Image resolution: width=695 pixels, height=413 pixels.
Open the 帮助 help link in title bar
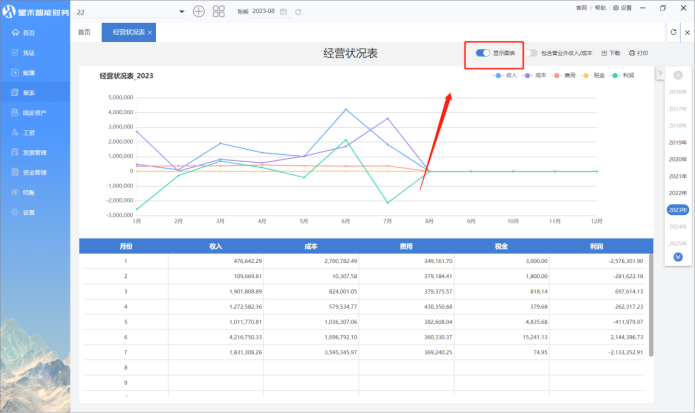(x=600, y=8)
